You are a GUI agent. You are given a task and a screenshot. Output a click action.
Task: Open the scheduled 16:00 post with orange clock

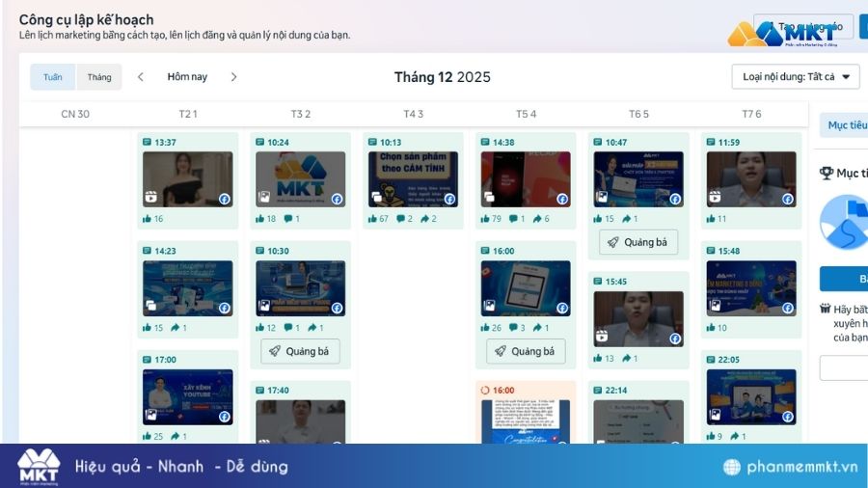(x=526, y=421)
